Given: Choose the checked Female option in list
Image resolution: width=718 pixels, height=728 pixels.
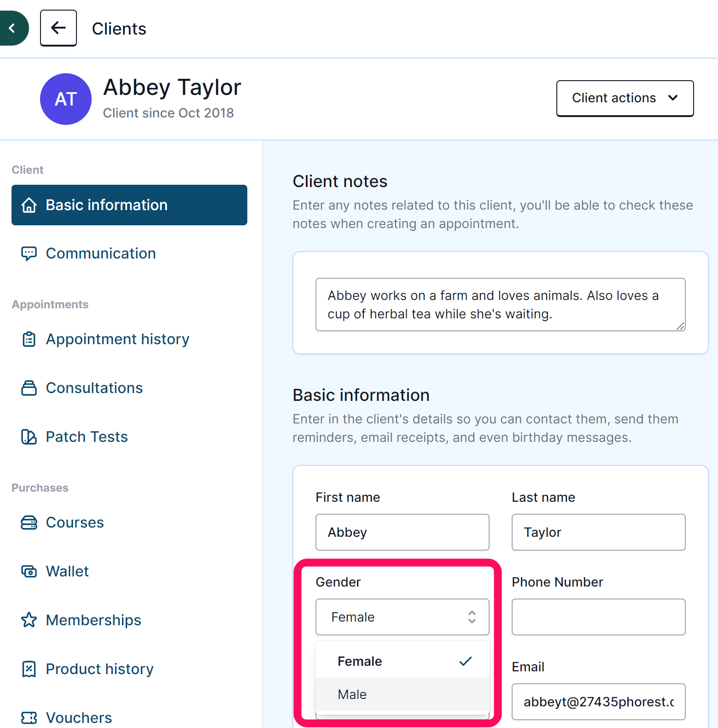Looking at the screenshot, I should 403,661.
